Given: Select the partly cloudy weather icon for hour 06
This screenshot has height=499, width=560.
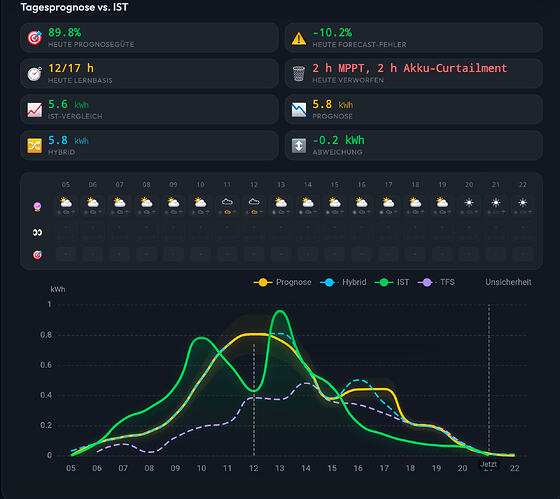Looking at the screenshot, I should coord(92,203).
